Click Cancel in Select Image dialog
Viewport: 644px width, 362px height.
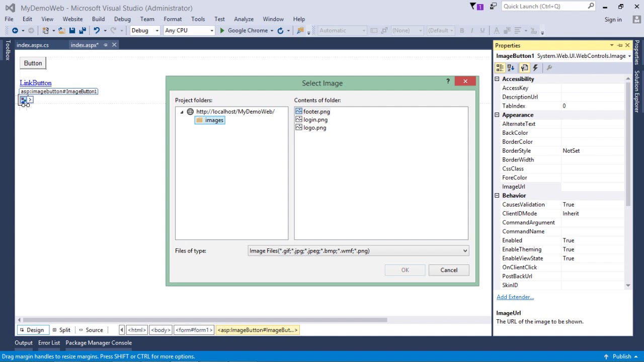[449, 270]
